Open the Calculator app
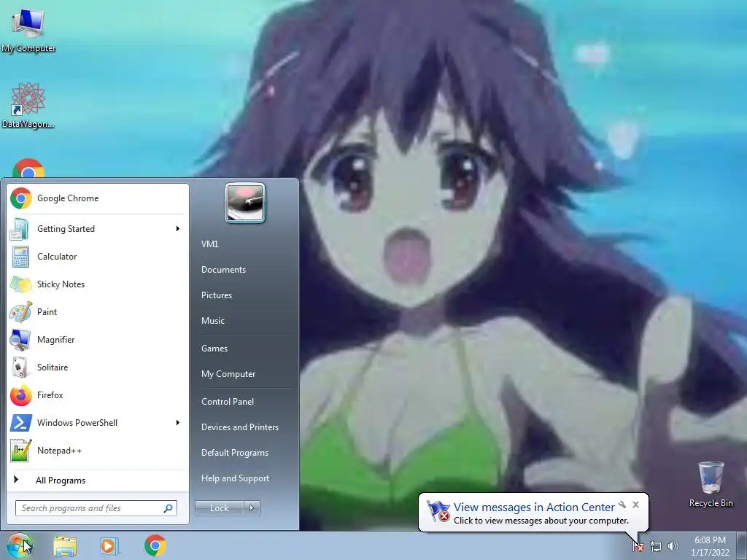This screenshot has height=560, width=747. [x=97, y=257]
